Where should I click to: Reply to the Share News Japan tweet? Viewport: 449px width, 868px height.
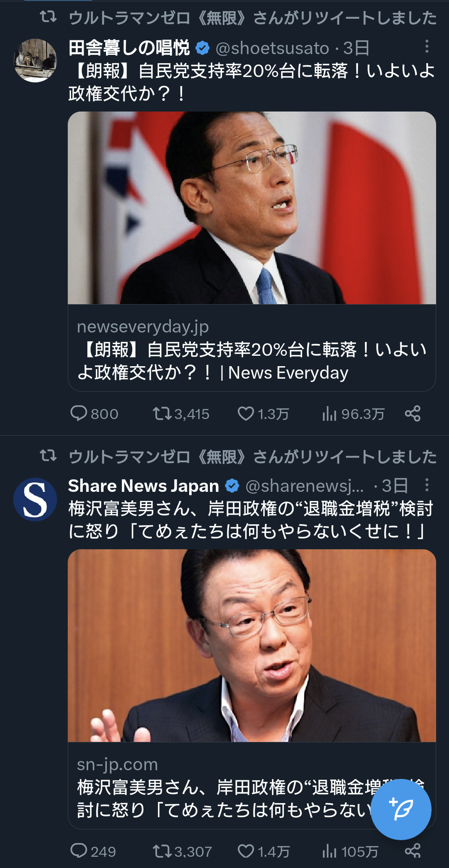pyautogui.click(x=93, y=851)
